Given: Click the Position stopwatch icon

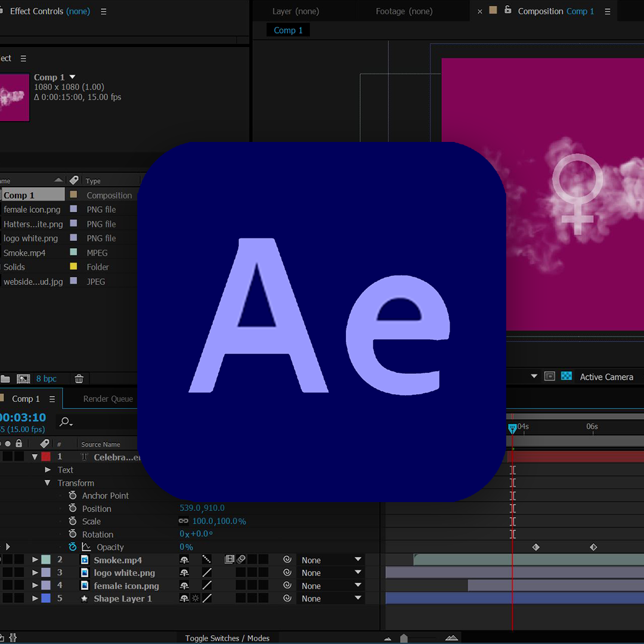Looking at the screenshot, I should pos(73,509).
